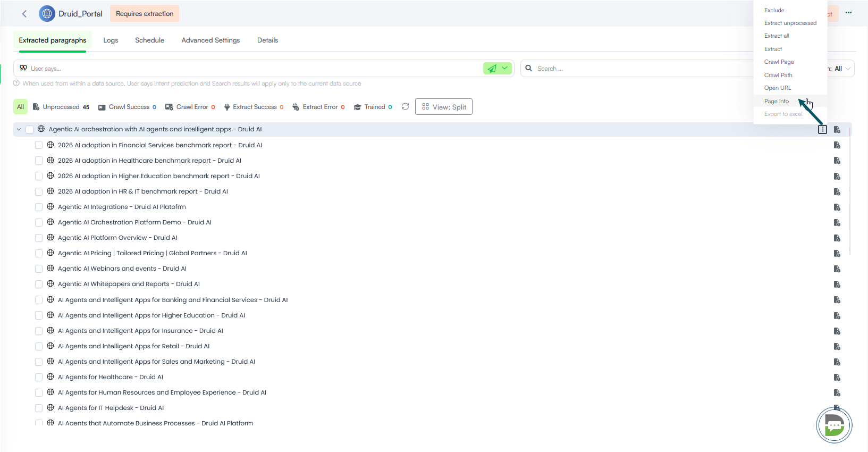
Task: Select Crawl Page menu option
Action: pos(779,62)
